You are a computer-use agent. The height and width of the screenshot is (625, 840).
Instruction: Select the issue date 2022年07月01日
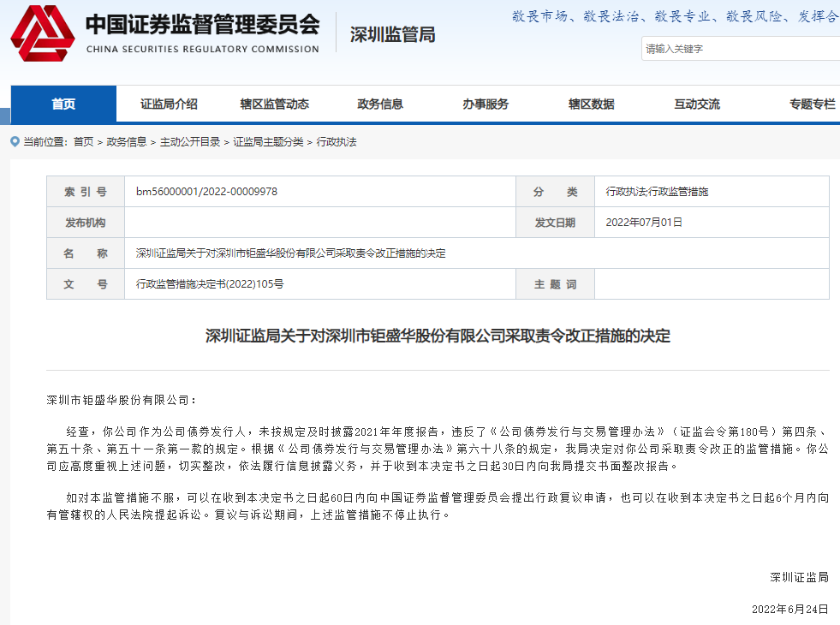tap(644, 223)
